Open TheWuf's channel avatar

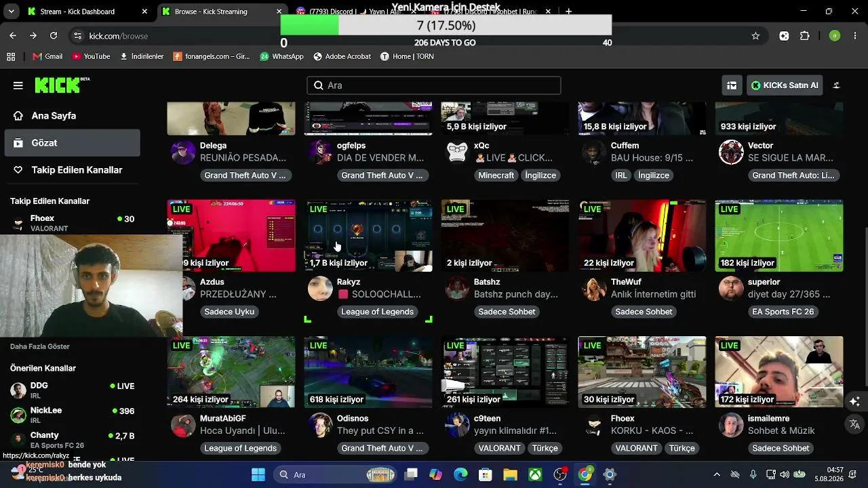(x=594, y=289)
